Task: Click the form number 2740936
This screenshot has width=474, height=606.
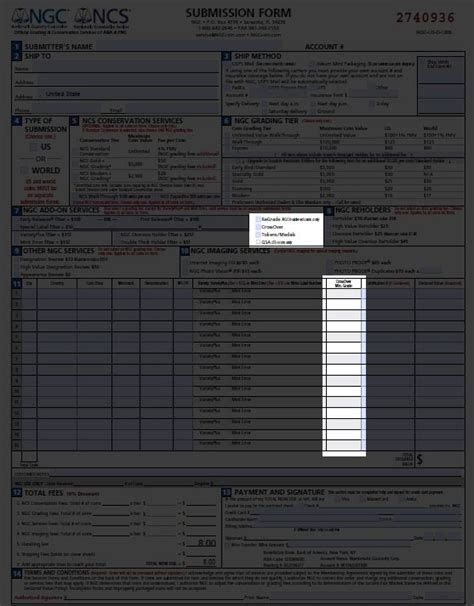Action: (426, 17)
